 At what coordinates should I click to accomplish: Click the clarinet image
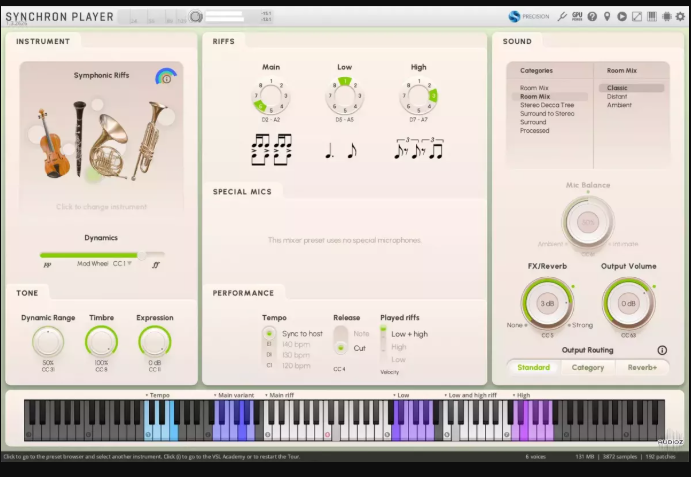point(79,138)
